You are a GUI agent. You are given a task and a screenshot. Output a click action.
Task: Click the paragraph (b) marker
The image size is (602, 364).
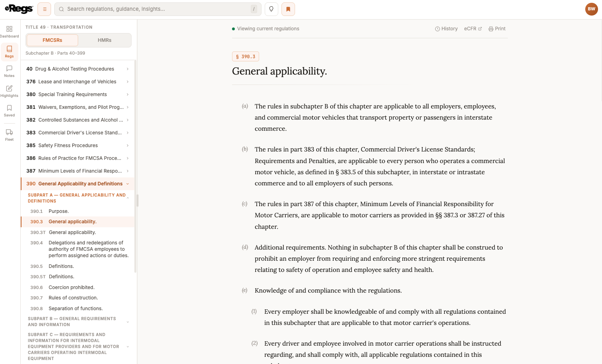(x=245, y=149)
